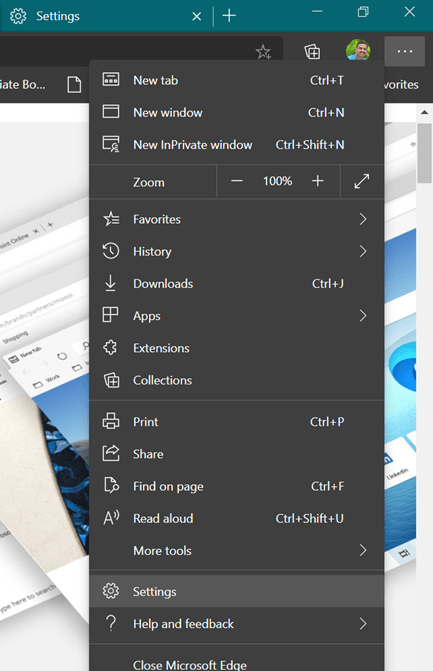
Task: Add page to favorites with star button
Action: click(263, 52)
